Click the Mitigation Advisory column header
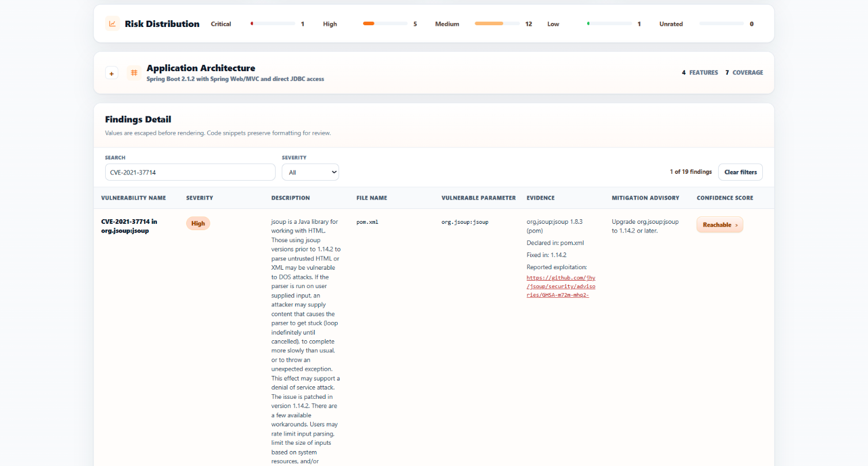 [645, 198]
